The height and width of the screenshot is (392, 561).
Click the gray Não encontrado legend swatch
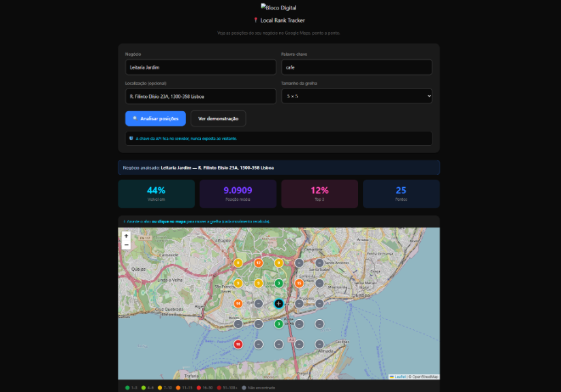click(x=244, y=388)
